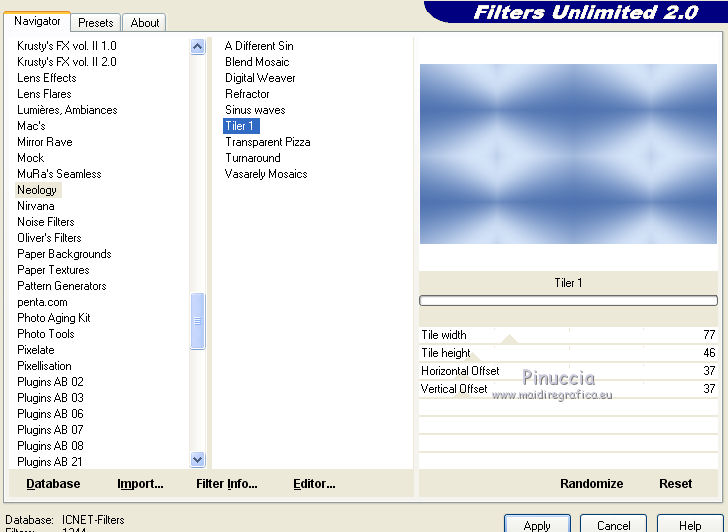The height and width of the screenshot is (532, 728).
Task: Select the Vasarely Mosaics filter
Action: pyautogui.click(x=266, y=174)
